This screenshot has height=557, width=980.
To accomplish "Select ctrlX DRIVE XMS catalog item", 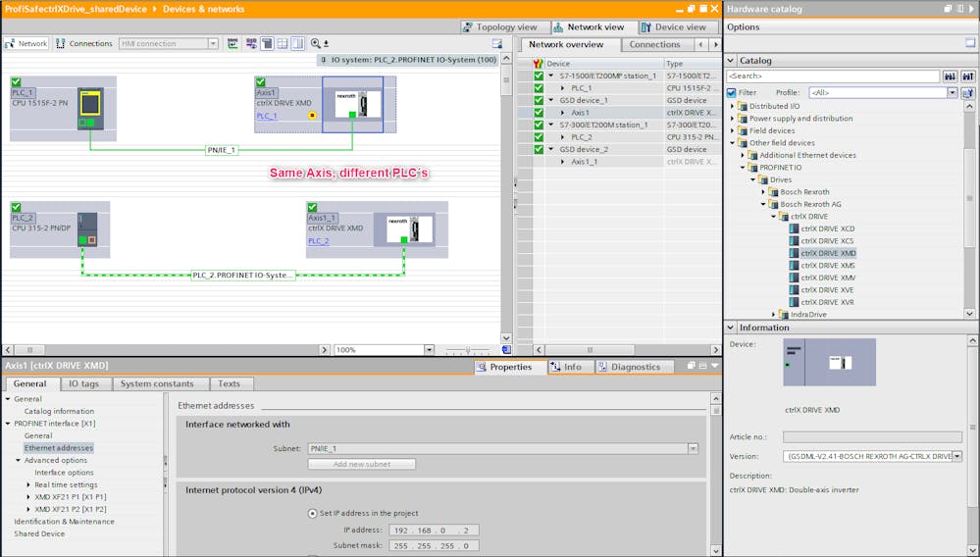I will [821, 266].
